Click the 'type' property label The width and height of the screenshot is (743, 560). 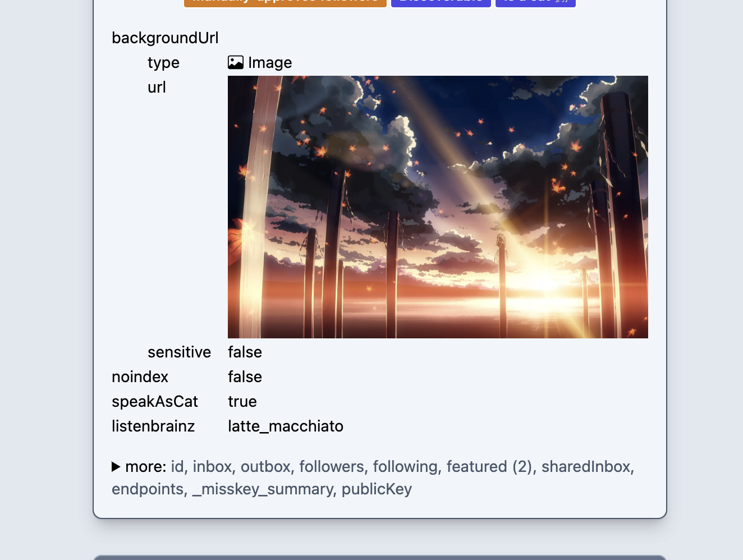[163, 62]
